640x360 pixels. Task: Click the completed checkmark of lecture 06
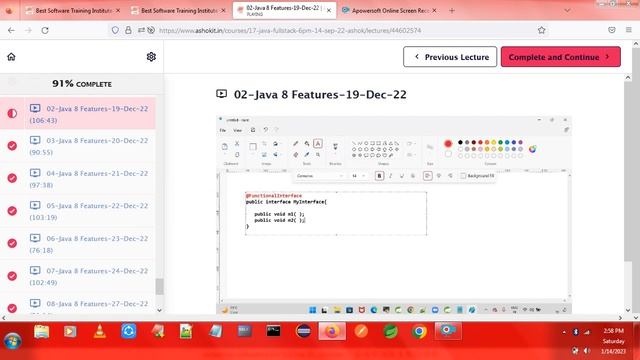12,243
